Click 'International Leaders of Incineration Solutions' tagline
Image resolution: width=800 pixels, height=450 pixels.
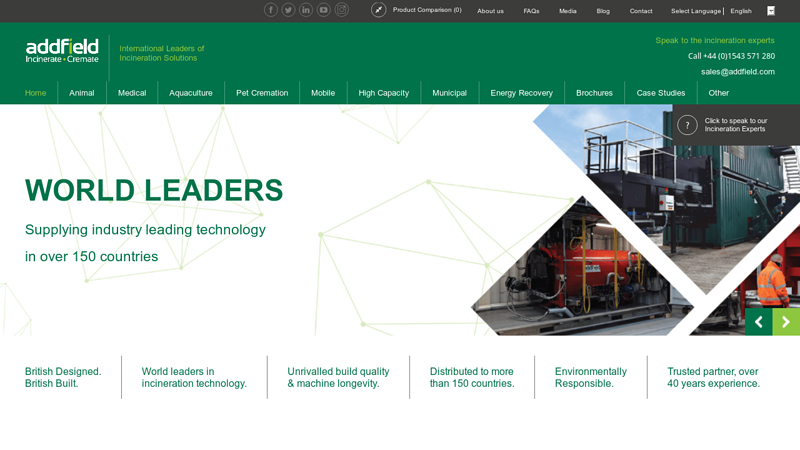(x=162, y=53)
